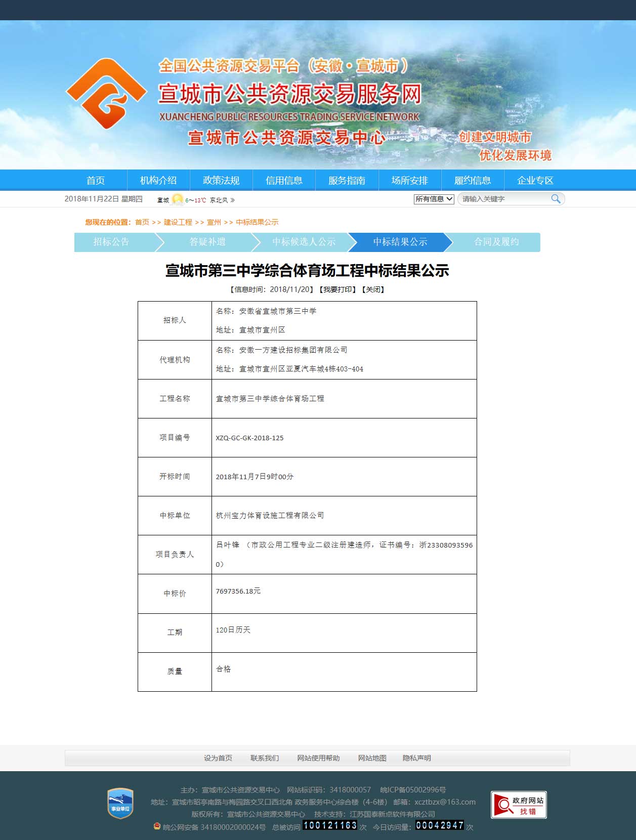Viewport: 636px width, 840px height.
Task: Focus the keyword search input field
Action: [x=503, y=199]
